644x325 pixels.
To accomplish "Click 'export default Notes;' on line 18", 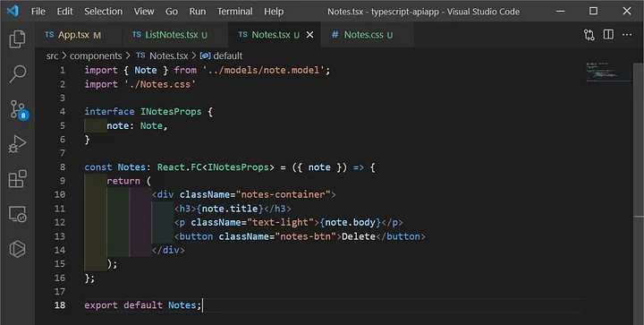I will coord(143,305).
